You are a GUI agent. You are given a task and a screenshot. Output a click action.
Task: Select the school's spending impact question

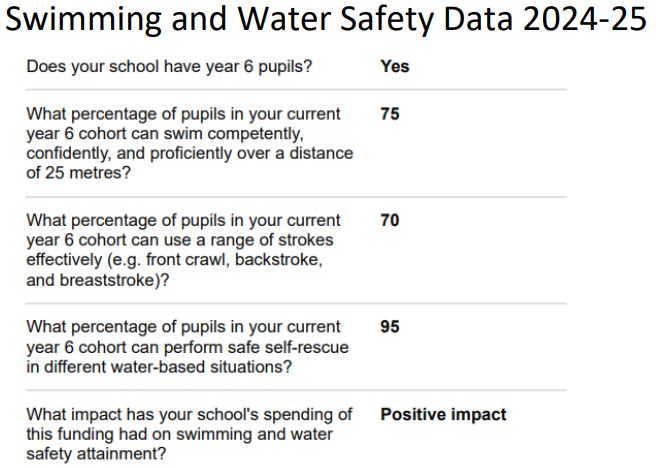pyautogui.click(x=188, y=434)
